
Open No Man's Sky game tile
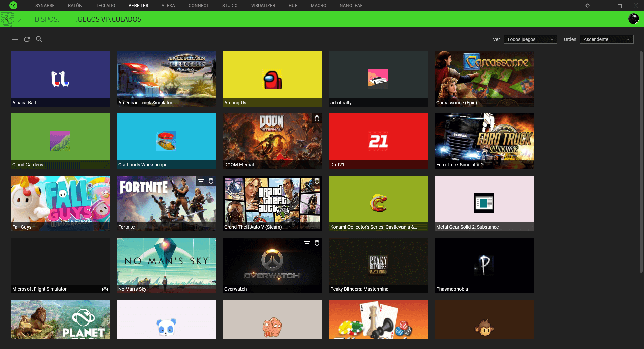coord(166,265)
